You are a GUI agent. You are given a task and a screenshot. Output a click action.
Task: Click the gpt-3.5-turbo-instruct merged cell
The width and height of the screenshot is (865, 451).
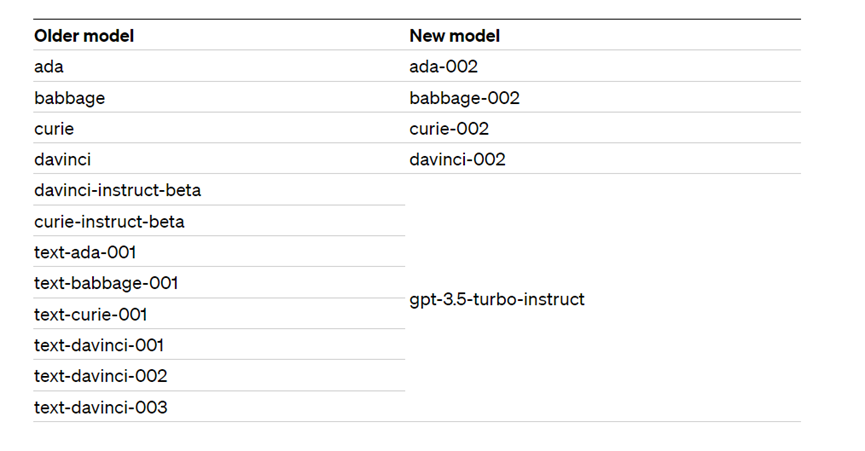pos(497,299)
